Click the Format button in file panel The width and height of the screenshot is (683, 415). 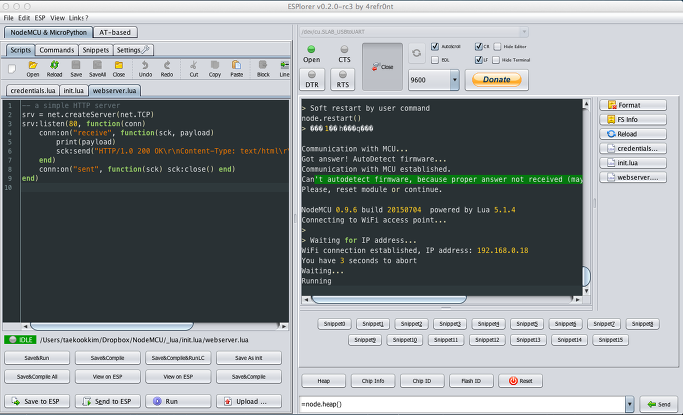click(x=633, y=105)
